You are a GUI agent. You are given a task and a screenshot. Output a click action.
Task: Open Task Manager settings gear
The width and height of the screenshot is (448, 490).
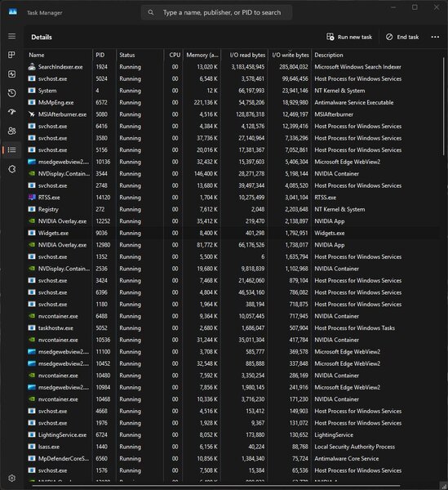(12, 478)
